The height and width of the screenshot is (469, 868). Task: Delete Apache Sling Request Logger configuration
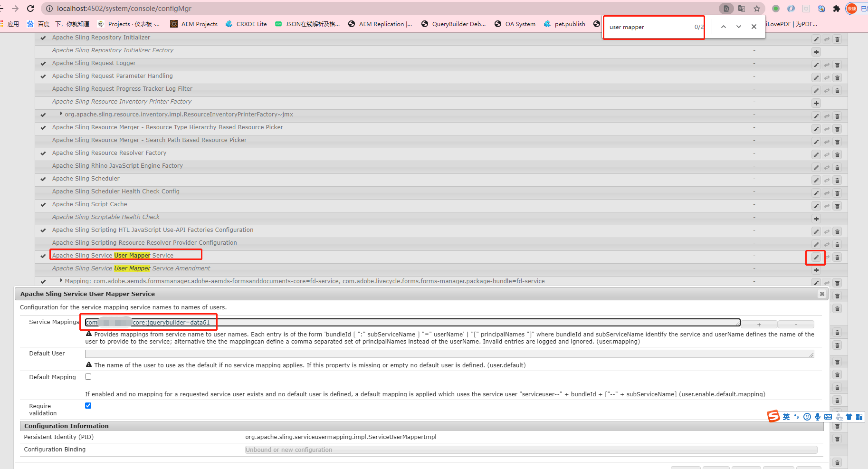tap(837, 65)
